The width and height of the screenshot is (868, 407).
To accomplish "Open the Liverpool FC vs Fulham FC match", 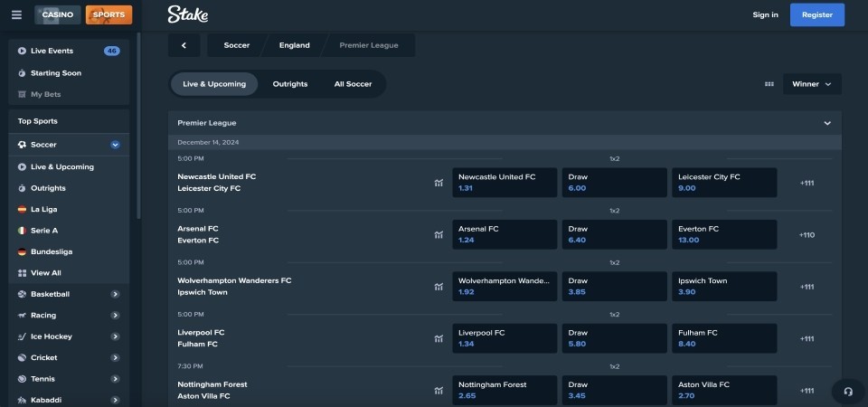I will 201,338.
